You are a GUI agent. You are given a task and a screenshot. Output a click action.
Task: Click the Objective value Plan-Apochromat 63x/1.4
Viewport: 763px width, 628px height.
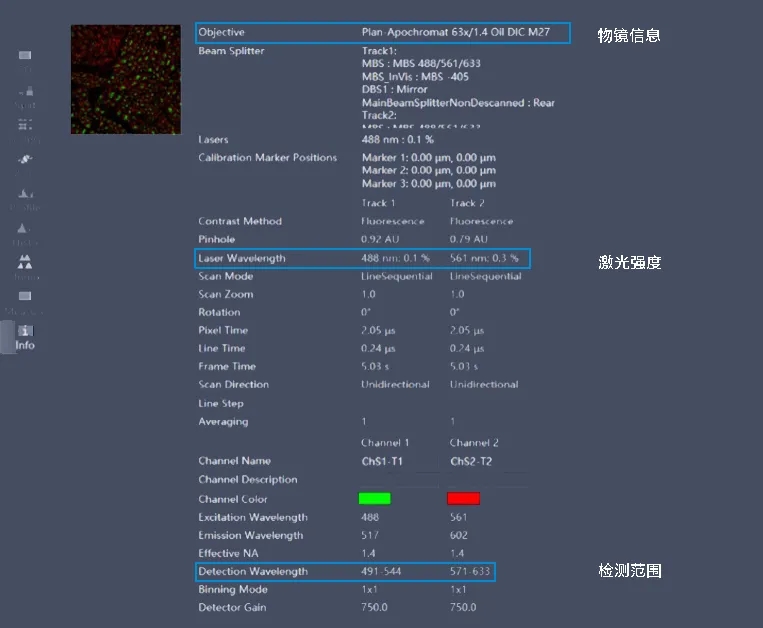click(455, 32)
